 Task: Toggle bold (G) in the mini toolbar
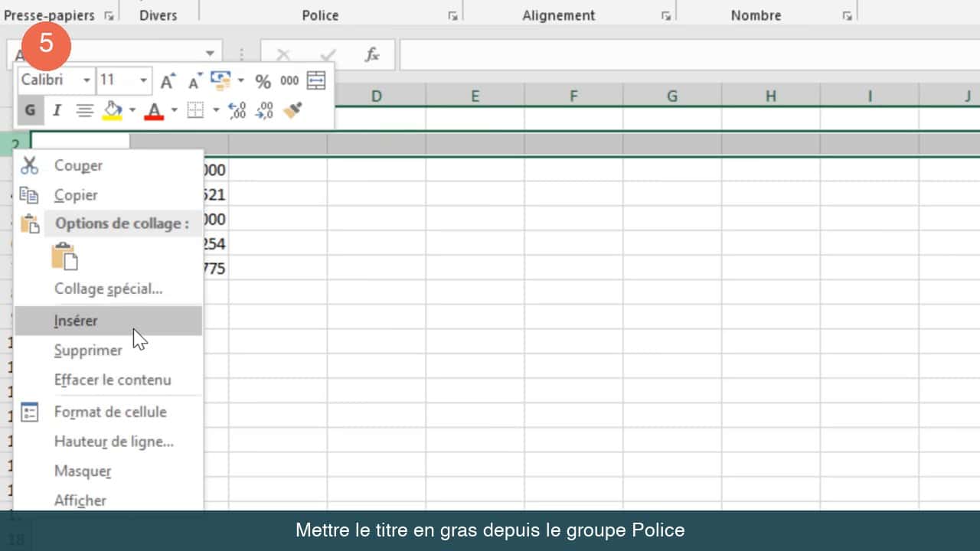(x=30, y=110)
